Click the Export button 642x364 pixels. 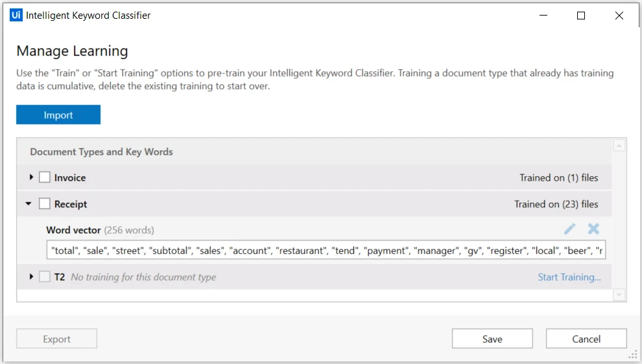(56, 339)
